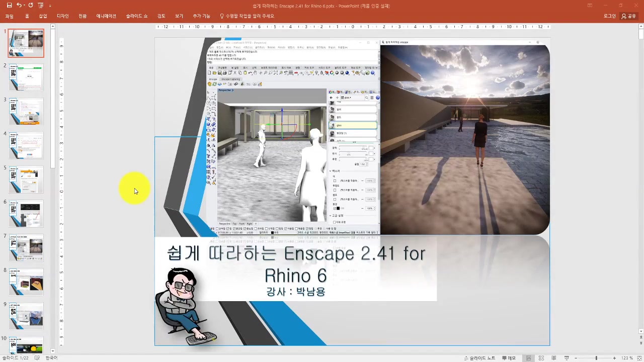Open the 삽입 ribbon tab
The image size is (644, 362).
point(43,16)
